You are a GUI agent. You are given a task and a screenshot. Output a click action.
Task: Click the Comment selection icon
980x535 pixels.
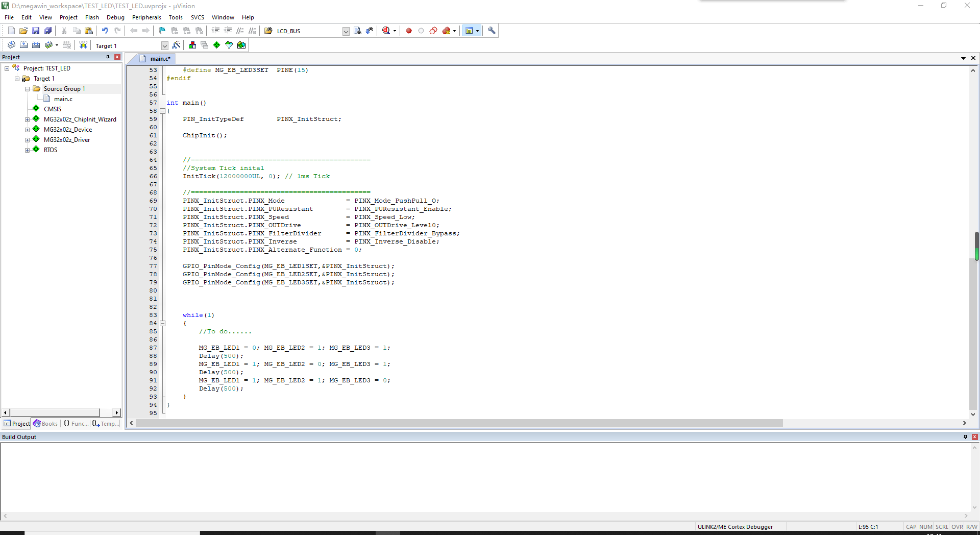coord(240,31)
